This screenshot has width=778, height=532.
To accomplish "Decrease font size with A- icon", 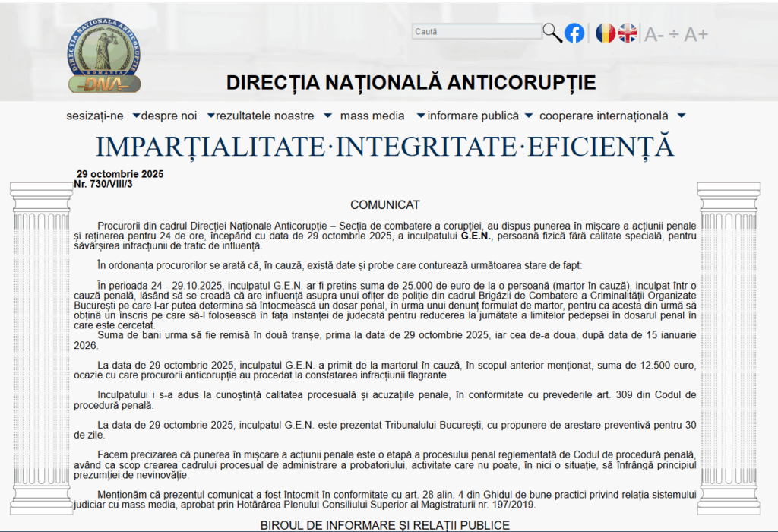I will click(654, 34).
